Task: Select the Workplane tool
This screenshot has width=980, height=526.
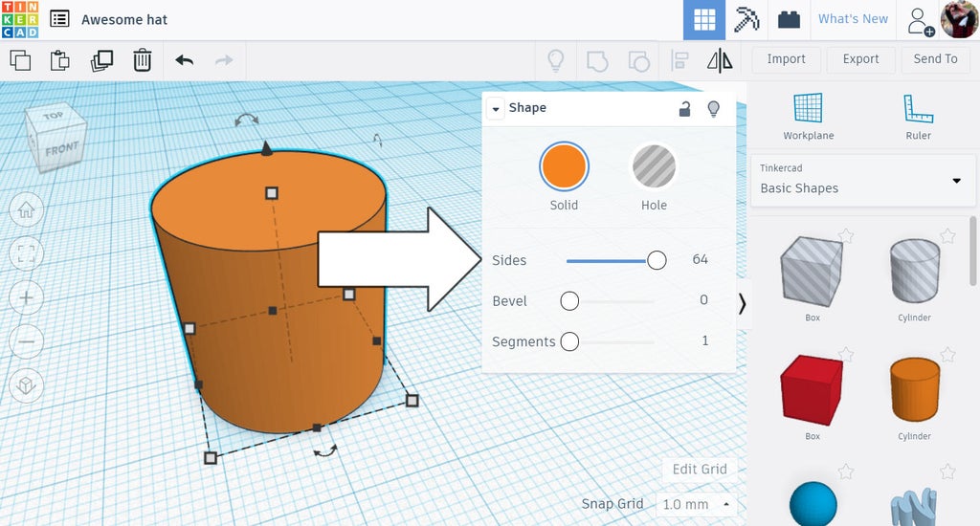Action: (808, 116)
